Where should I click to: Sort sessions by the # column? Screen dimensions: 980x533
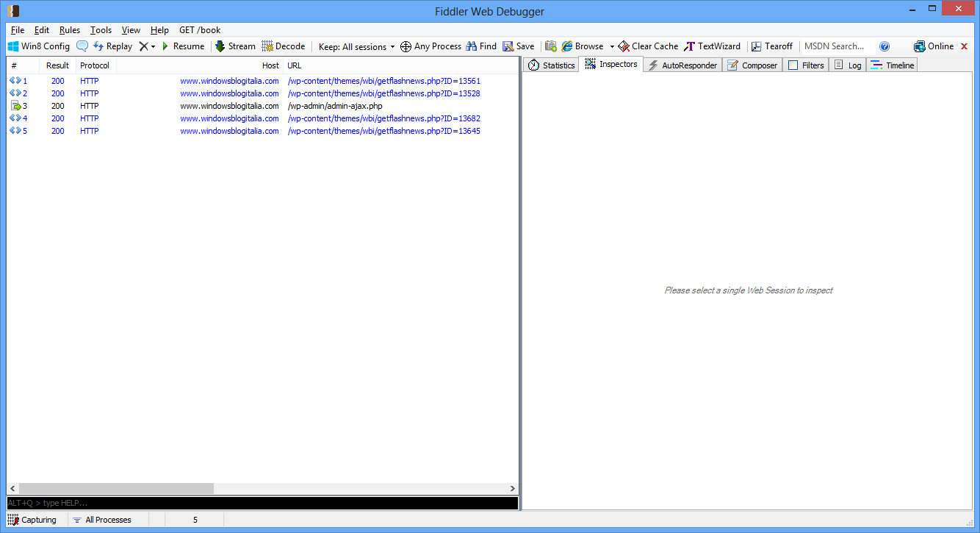(23, 65)
